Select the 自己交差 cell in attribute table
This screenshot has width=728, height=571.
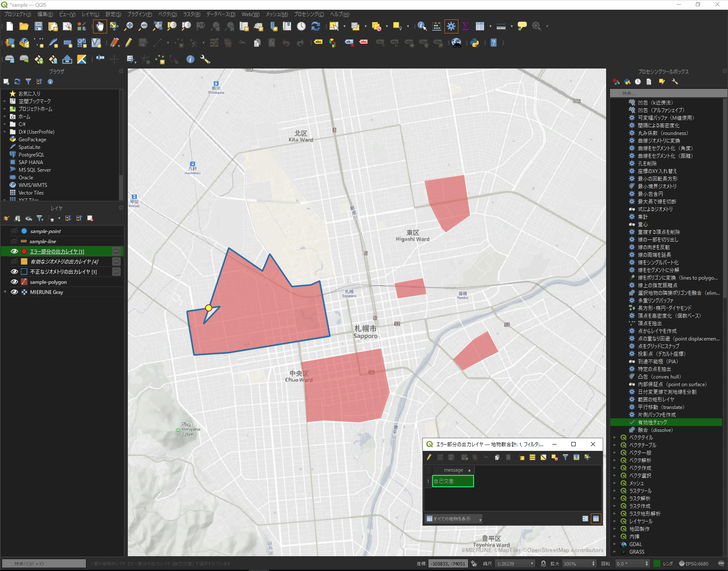453,481
